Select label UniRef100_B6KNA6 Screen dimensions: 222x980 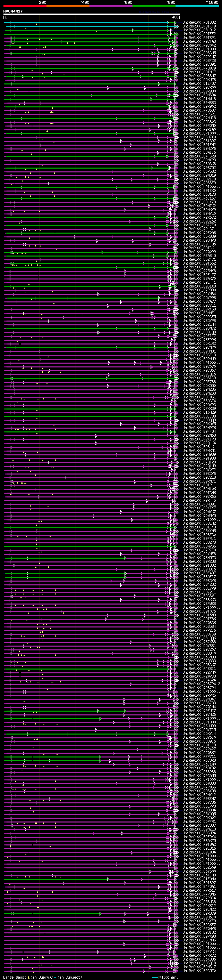point(199,940)
